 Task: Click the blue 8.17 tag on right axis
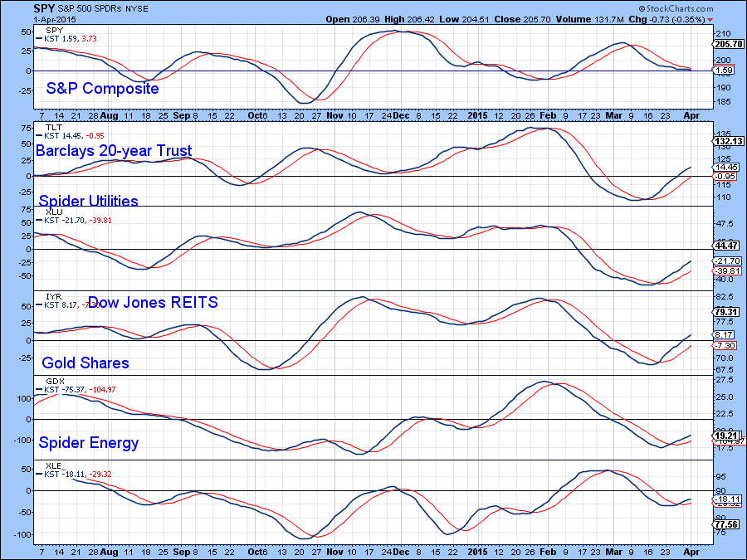coord(725,335)
